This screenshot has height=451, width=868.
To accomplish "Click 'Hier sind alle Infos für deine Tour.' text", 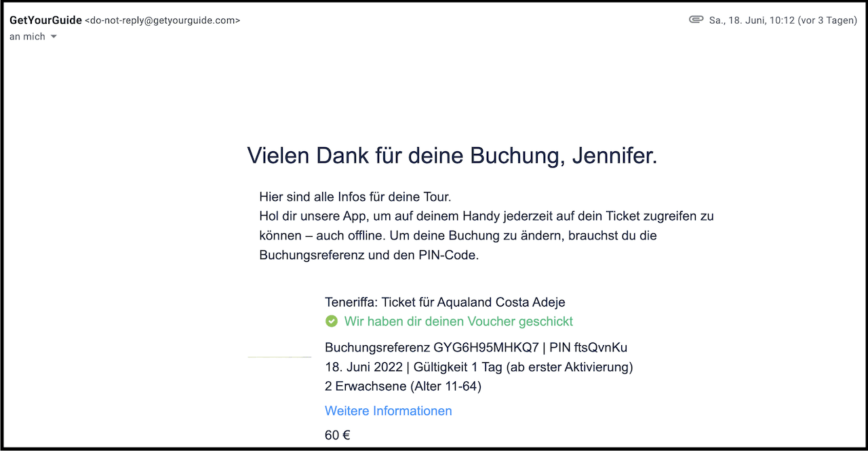I will [x=355, y=197].
